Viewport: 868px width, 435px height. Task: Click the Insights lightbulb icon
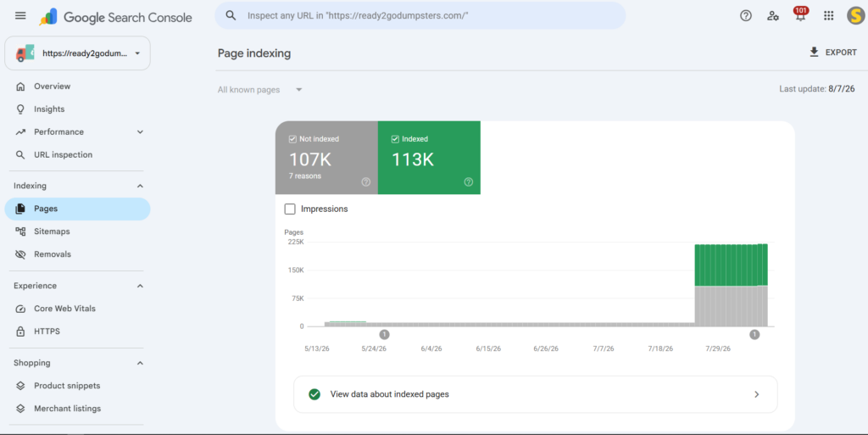point(20,109)
